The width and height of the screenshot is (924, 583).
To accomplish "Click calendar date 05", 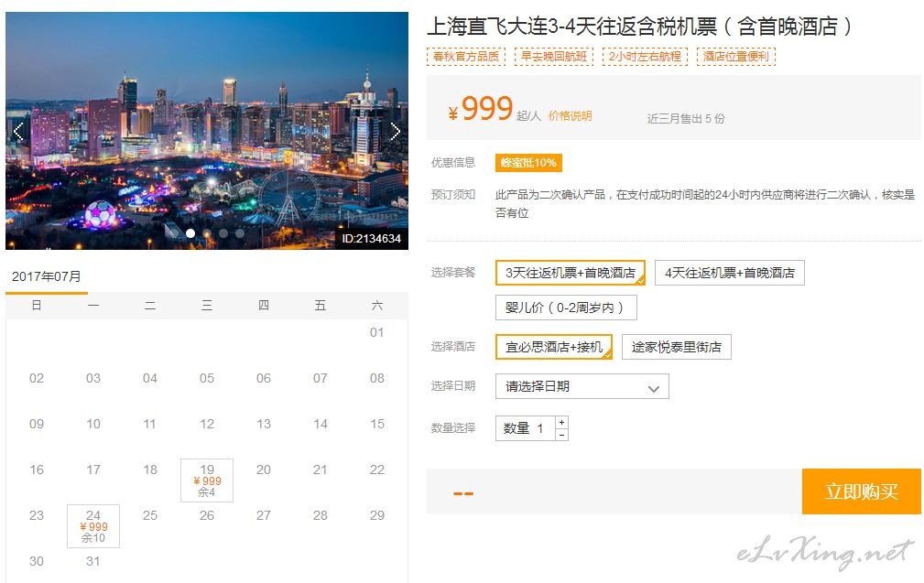I will [207, 378].
